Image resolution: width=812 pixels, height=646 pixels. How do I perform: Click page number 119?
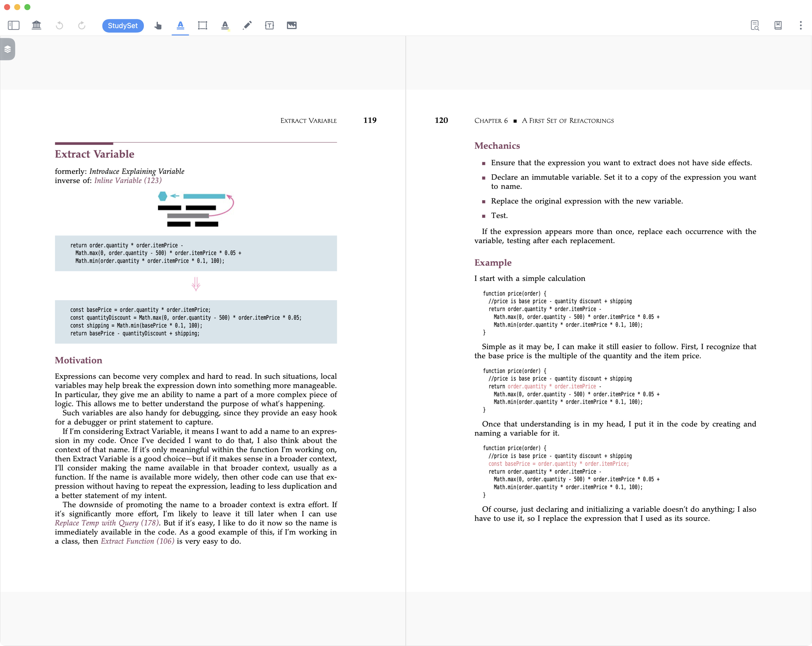click(x=370, y=120)
